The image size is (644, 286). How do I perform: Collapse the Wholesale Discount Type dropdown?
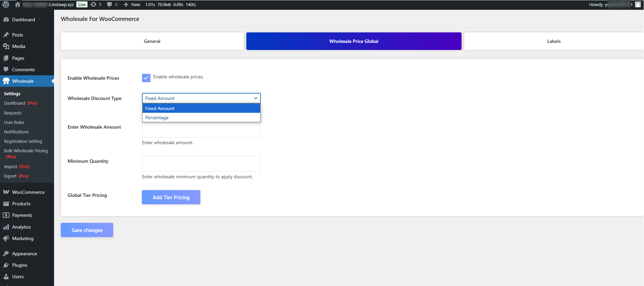(x=201, y=98)
